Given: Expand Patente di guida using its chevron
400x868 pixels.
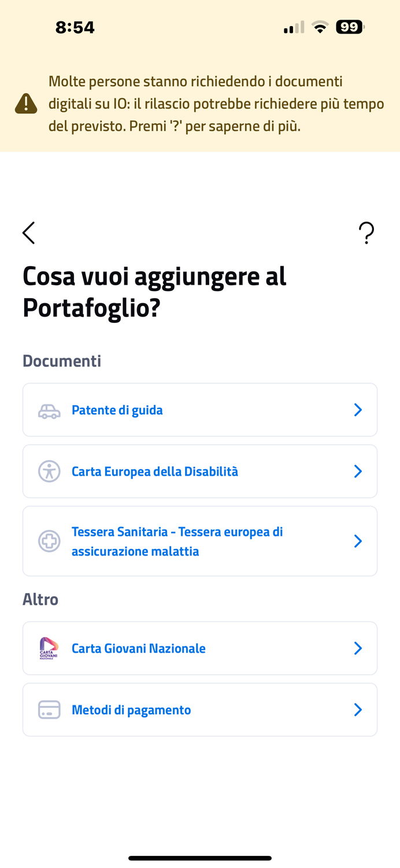Looking at the screenshot, I should (x=358, y=410).
